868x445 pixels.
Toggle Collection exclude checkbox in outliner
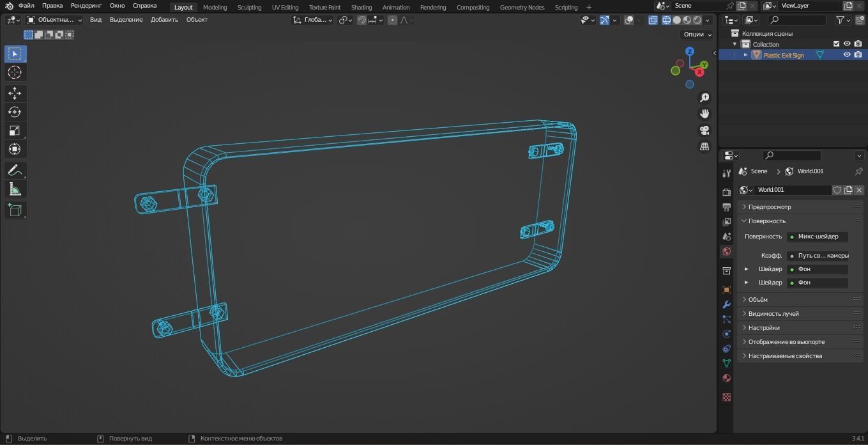(836, 44)
